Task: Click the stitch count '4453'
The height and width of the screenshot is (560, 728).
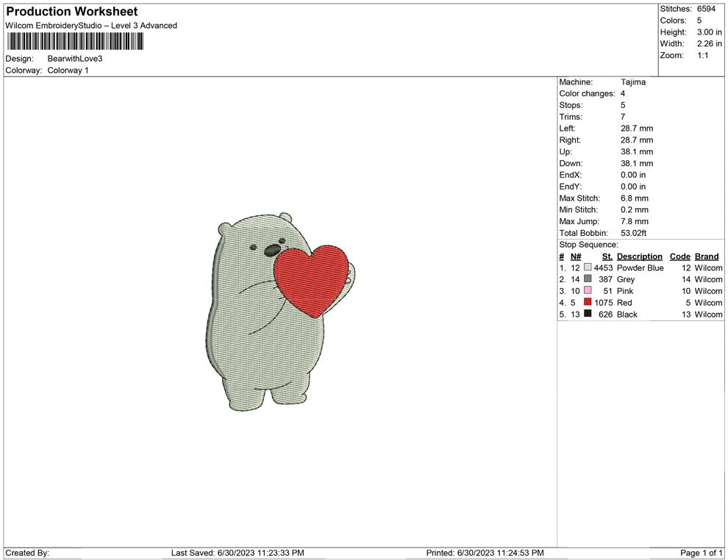Action: pyautogui.click(x=604, y=268)
